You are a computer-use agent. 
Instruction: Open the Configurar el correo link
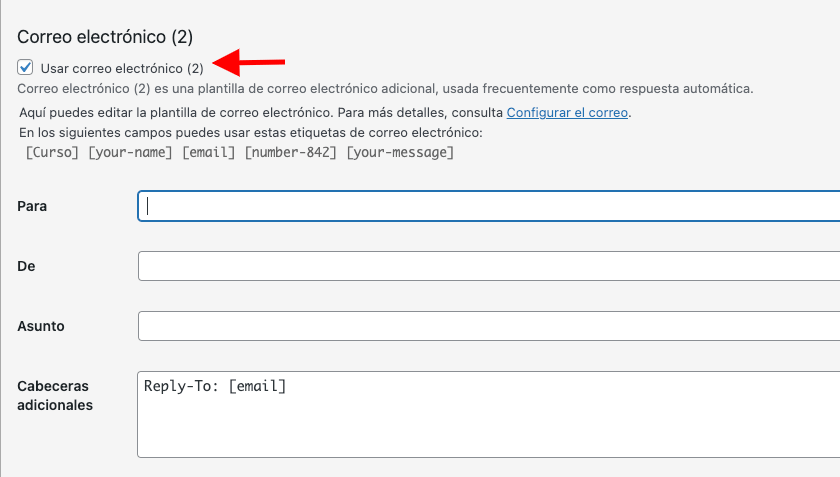tap(567, 113)
